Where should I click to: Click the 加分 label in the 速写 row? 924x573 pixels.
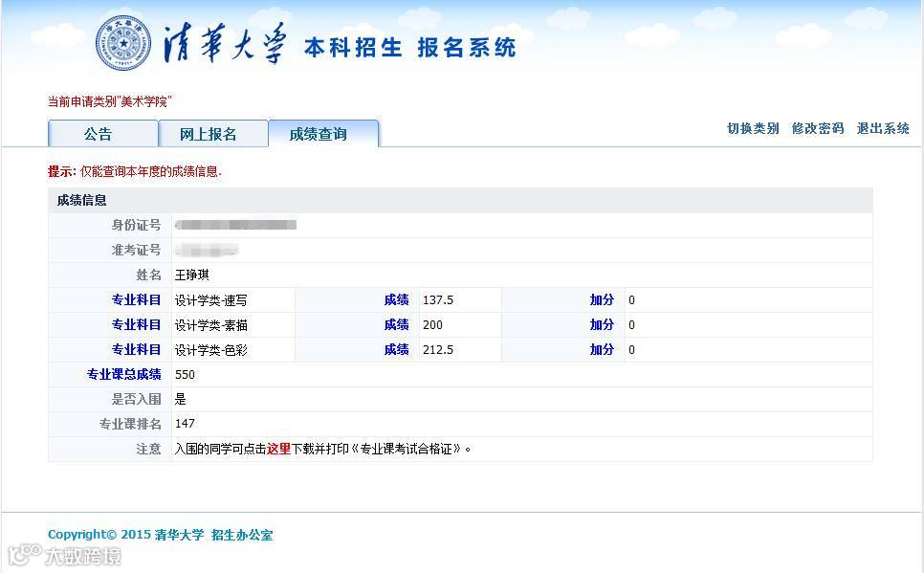click(x=603, y=300)
